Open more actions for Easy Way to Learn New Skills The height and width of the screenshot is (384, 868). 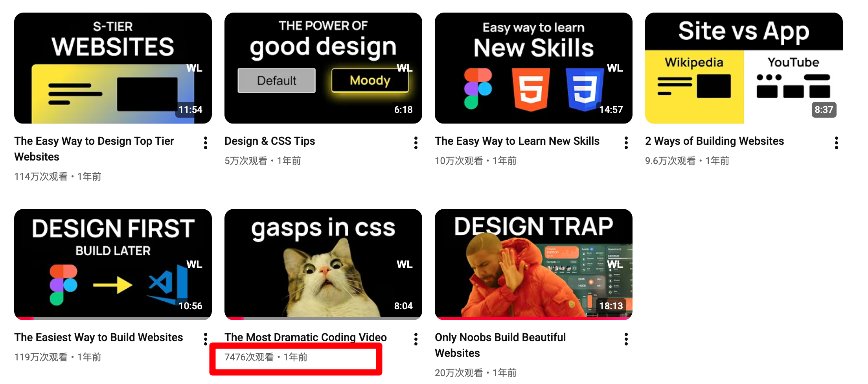tap(626, 143)
